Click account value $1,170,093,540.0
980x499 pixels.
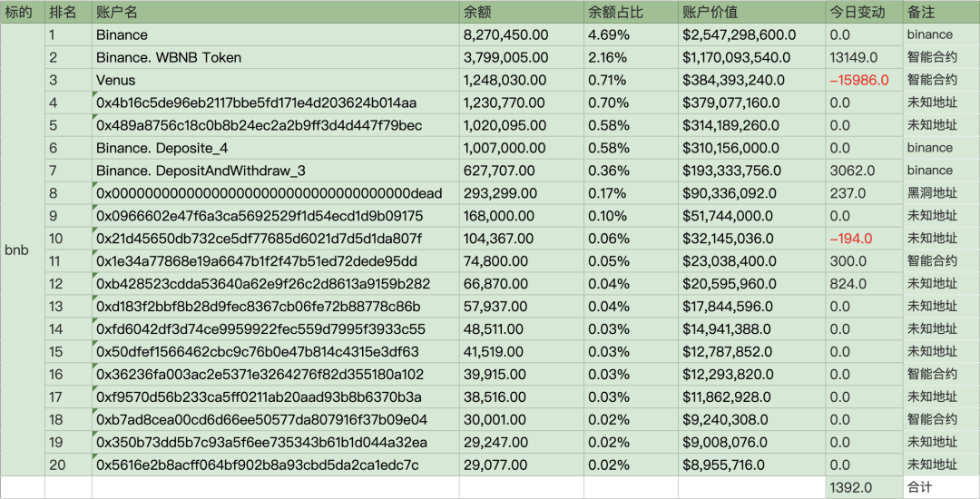751,57
